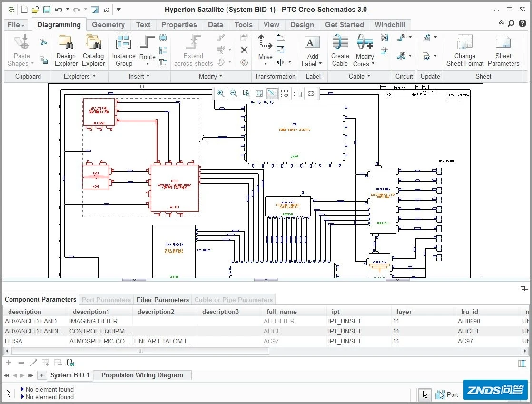Switch to Fiber Parameters tab
Image resolution: width=532 pixels, height=404 pixels.
coord(163,300)
